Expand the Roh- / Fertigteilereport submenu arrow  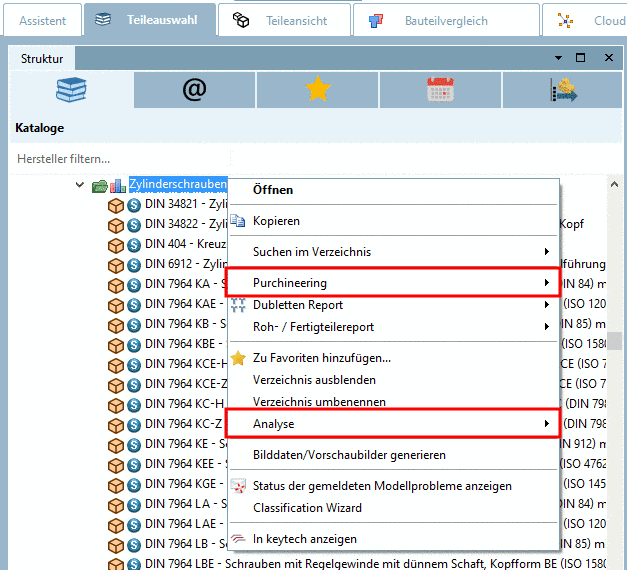(x=547, y=327)
